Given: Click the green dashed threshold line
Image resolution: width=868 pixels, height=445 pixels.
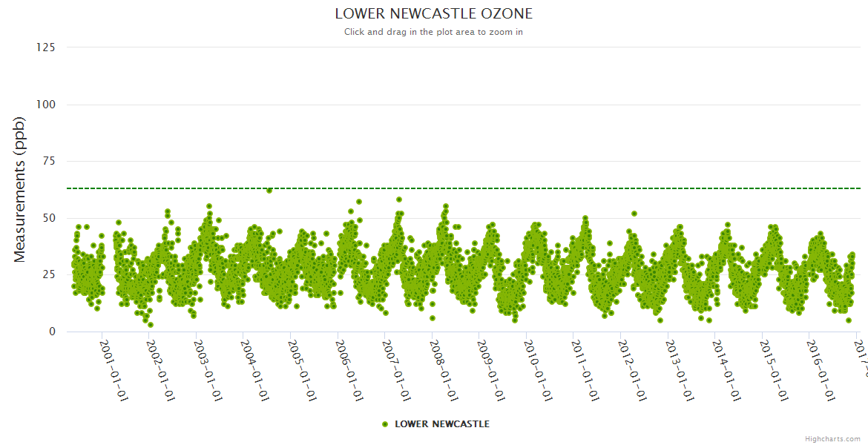Looking at the screenshot, I should point(519,188).
